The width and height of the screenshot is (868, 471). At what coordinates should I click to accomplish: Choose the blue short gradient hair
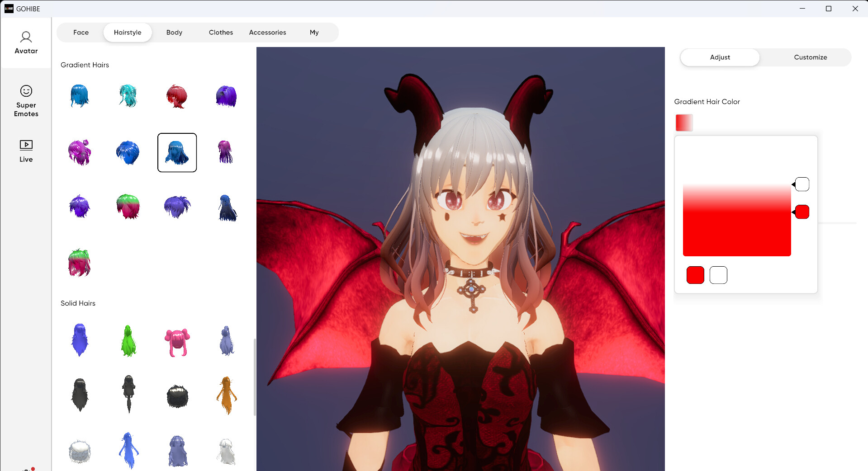tap(80, 96)
